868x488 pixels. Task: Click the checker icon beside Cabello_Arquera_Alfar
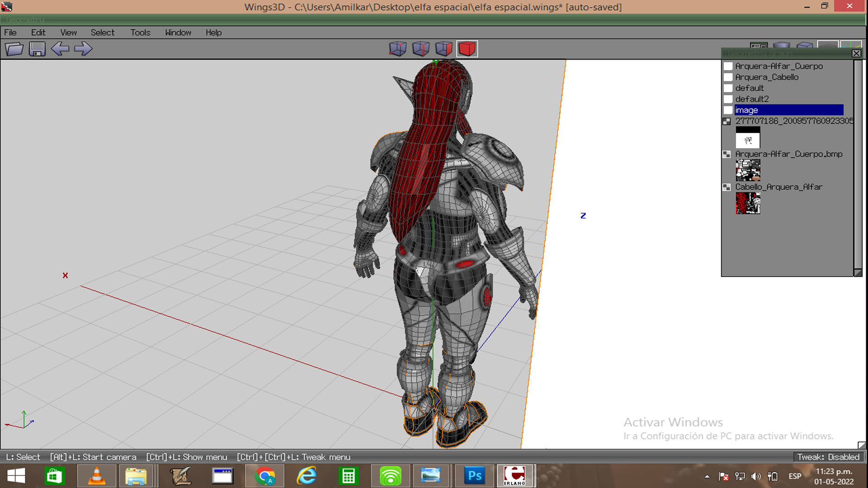click(x=726, y=188)
